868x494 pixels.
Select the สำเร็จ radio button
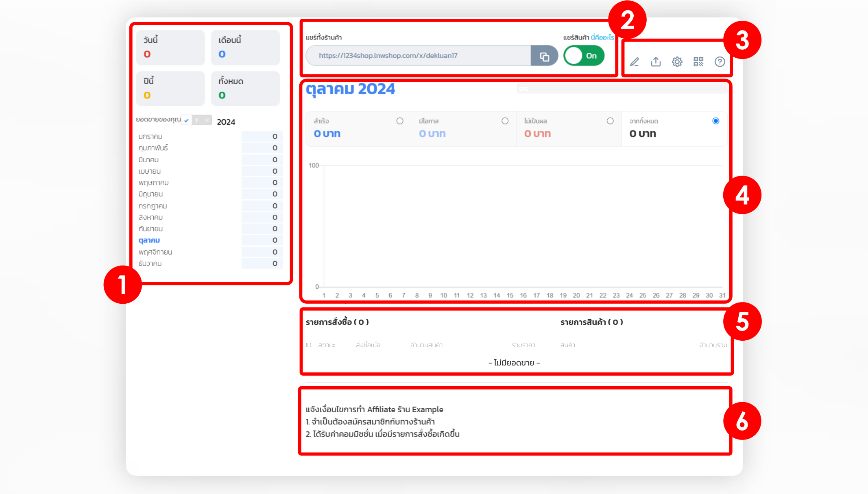pos(400,121)
